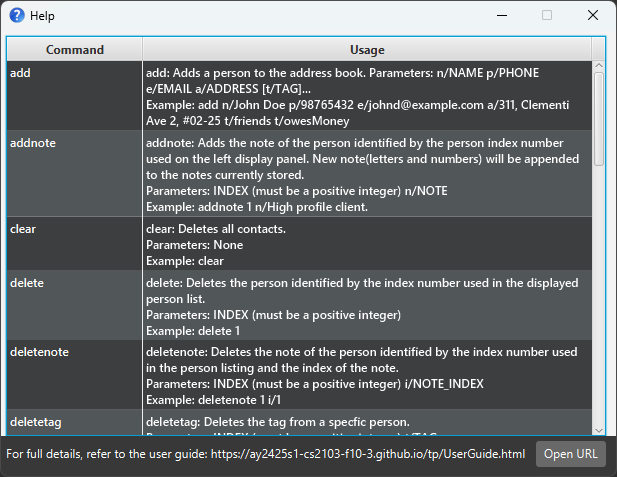Select the "deletenote" command name cell
617x477 pixels.
[74, 375]
